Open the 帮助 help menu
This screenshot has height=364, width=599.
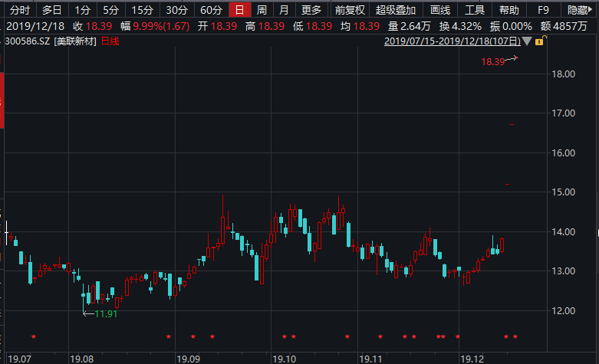pyautogui.click(x=508, y=10)
